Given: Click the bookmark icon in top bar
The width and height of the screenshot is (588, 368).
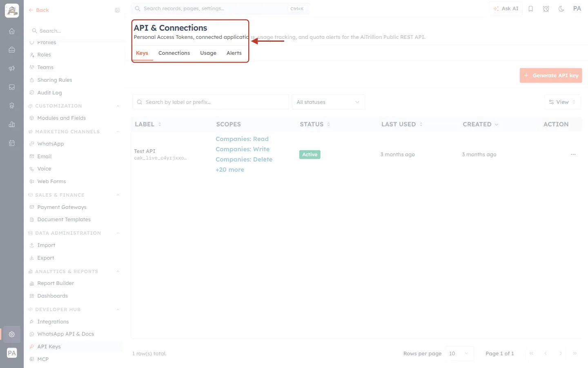Looking at the screenshot, I should coord(531,9).
